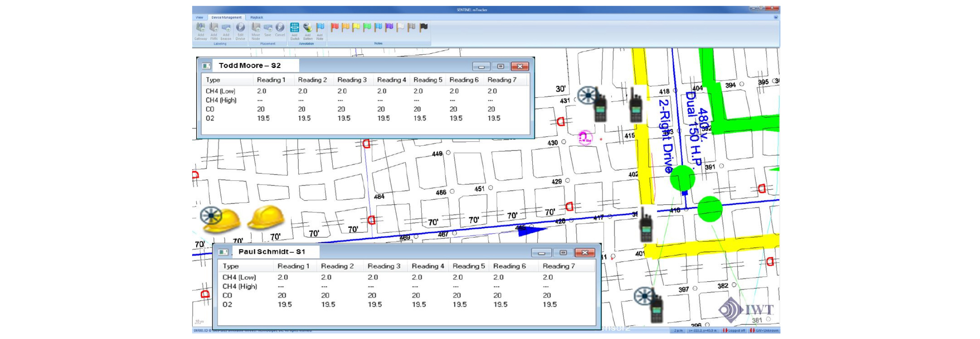Click the Todd Moore window title icon
This screenshot has width=980, height=339.
206,66
